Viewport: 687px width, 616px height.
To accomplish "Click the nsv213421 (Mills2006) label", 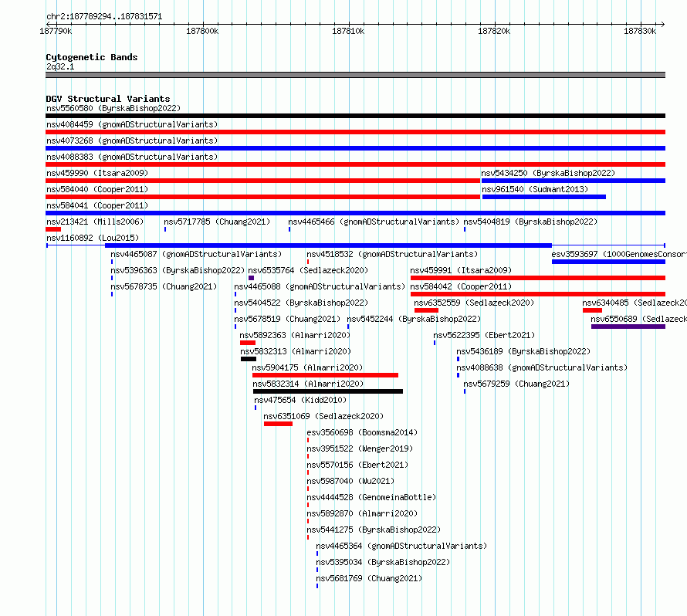I will point(95,222).
